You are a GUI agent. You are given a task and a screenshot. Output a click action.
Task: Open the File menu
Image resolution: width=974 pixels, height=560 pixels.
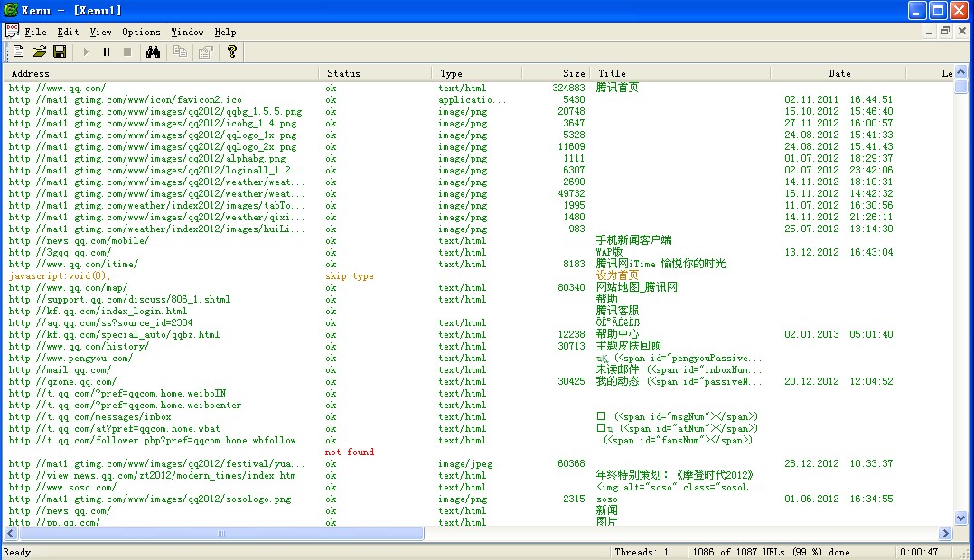[x=35, y=32]
